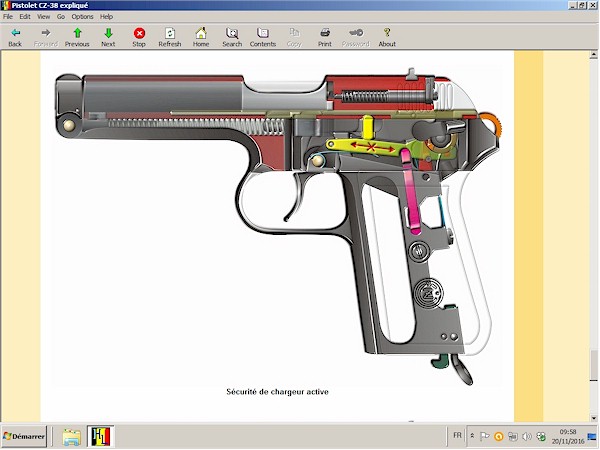Image resolution: width=600 pixels, height=450 pixels.
Task: Open the Options menu
Action: pos(82,16)
